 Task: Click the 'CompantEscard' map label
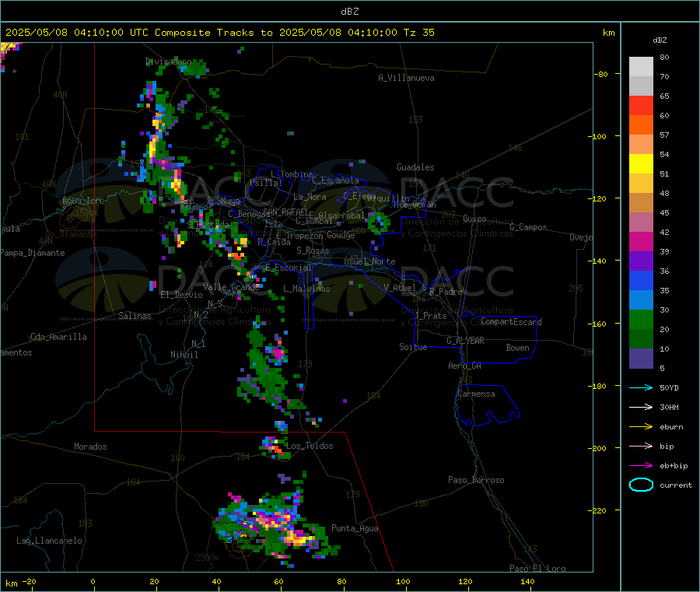point(512,322)
